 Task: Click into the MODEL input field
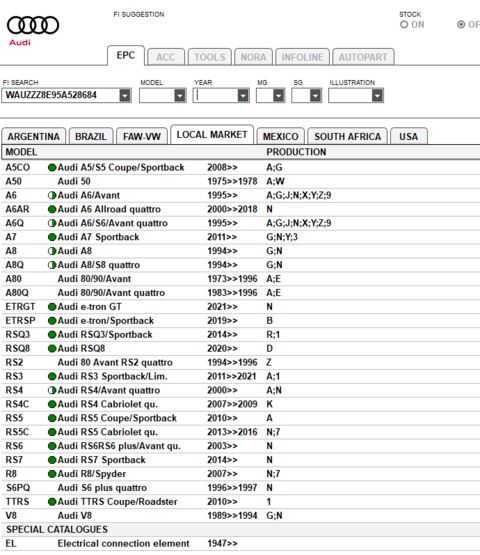click(x=157, y=96)
